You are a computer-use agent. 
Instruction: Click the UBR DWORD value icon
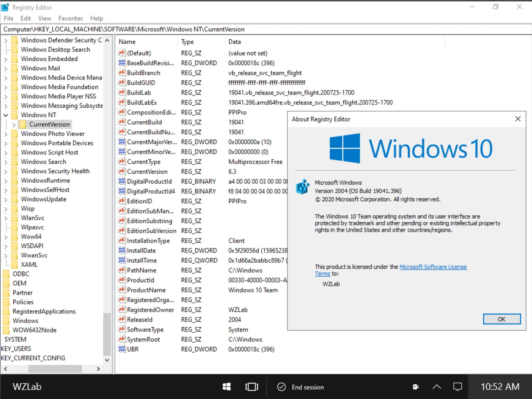(x=122, y=349)
